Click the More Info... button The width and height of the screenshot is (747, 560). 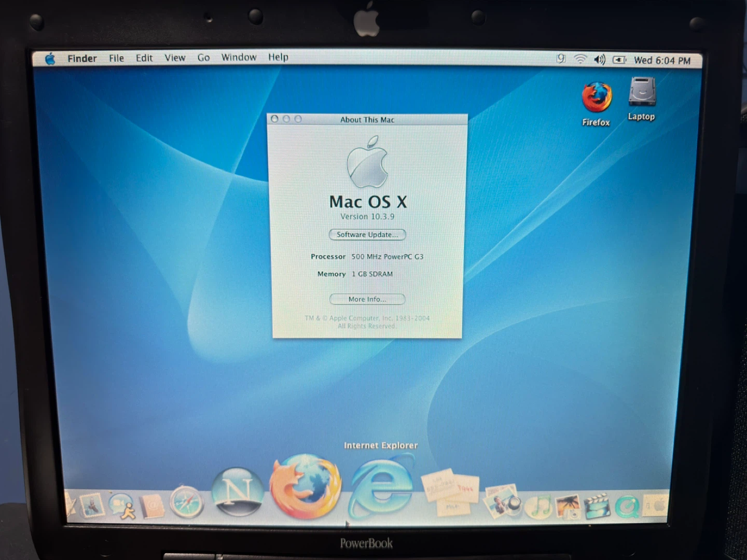point(367,299)
